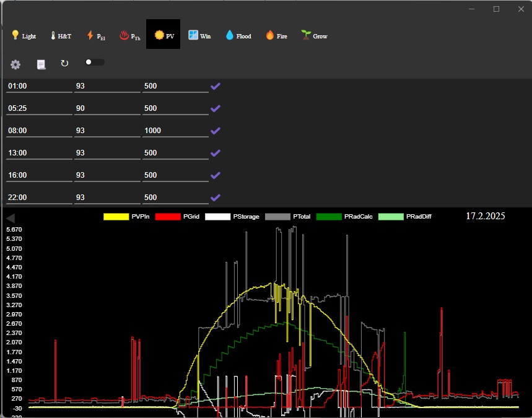Open the Light tab with bulb icon
Image resolution: width=532 pixels, height=418 pixels.
coord(24,36)
